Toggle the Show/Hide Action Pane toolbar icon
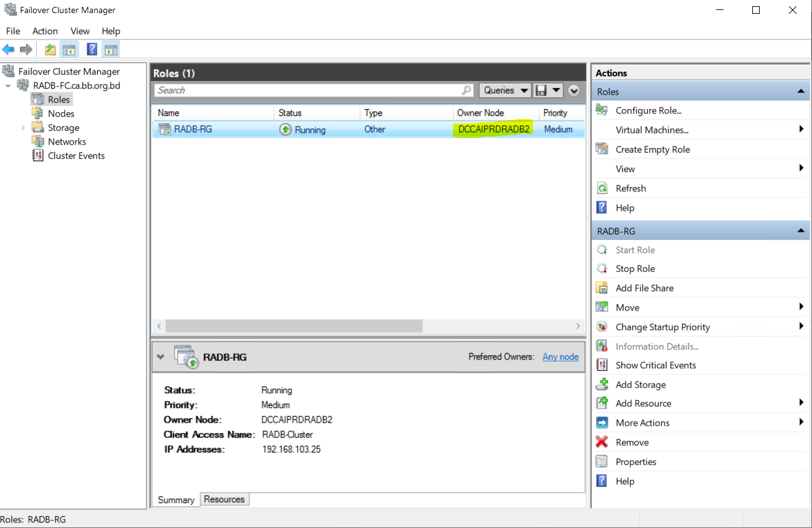 pyautogui.click(x=111, y=49)
